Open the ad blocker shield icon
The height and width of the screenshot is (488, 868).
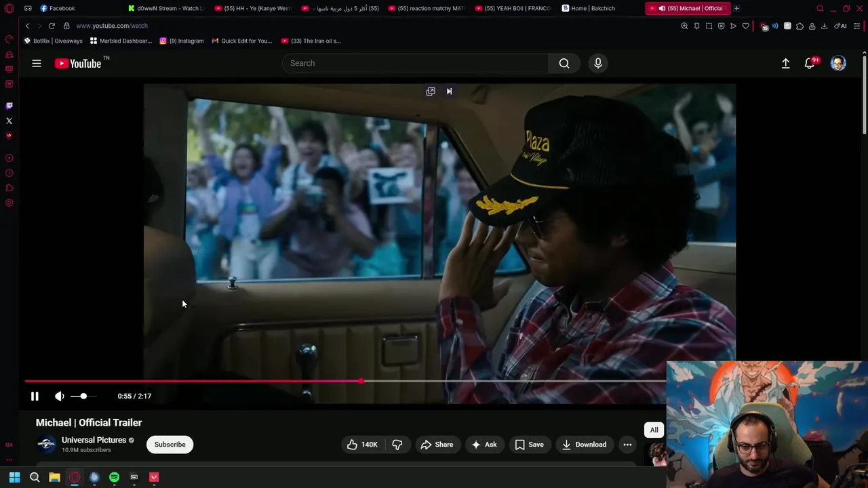click(721, 26)
